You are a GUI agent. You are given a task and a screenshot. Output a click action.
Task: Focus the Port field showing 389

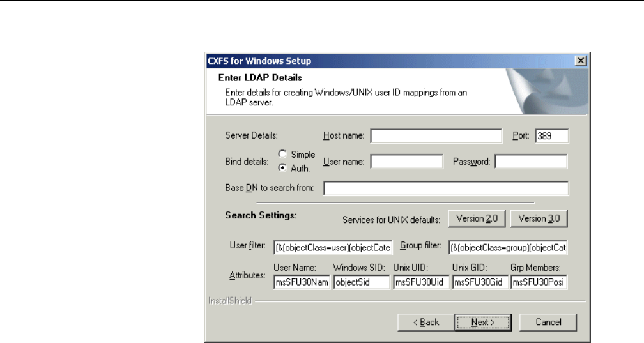pos(551,136)
